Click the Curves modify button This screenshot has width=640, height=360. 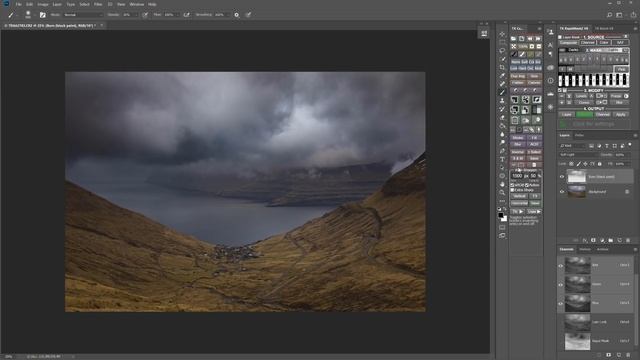pos(584,102)
